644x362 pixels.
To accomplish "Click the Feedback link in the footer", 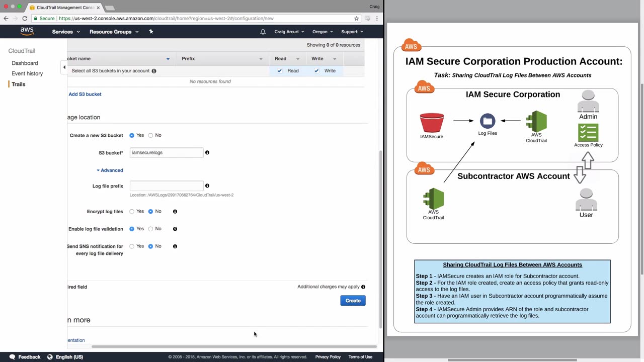I will [29, 357].
